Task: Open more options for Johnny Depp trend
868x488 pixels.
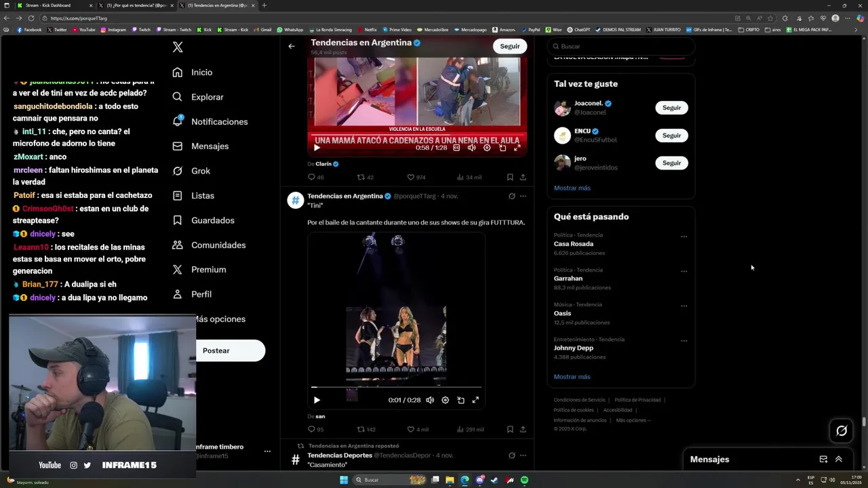Action: click(x=684, y=341)
